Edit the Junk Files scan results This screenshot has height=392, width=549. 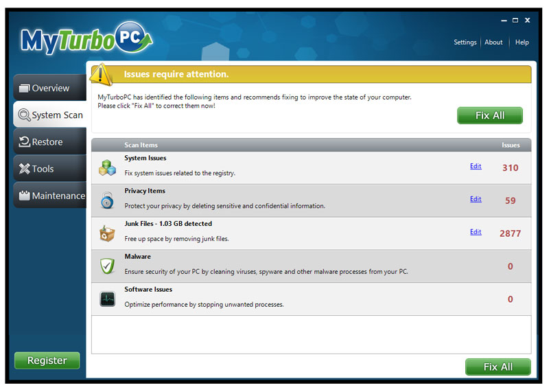click(476, 232)
